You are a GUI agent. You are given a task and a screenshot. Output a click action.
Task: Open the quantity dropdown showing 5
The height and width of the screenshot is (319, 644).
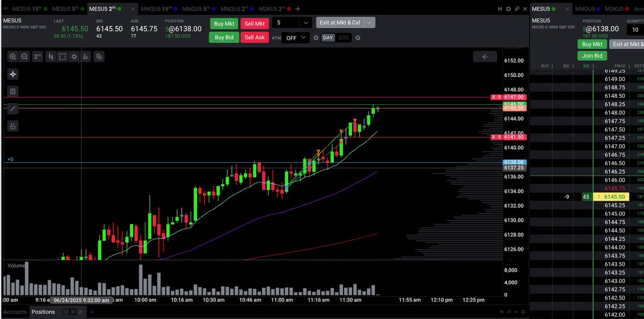291,23
